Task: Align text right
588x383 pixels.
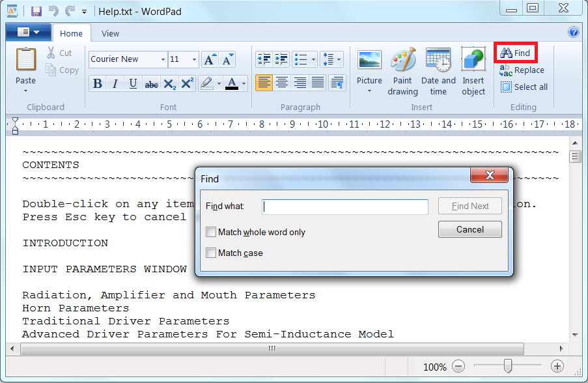Action: (300, 83)
